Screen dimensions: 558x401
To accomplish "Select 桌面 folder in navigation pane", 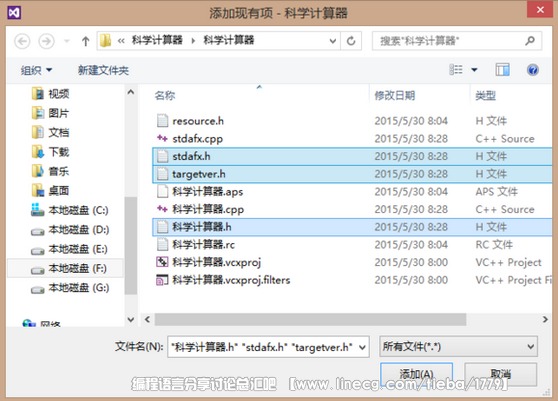I will pos(50,191).
